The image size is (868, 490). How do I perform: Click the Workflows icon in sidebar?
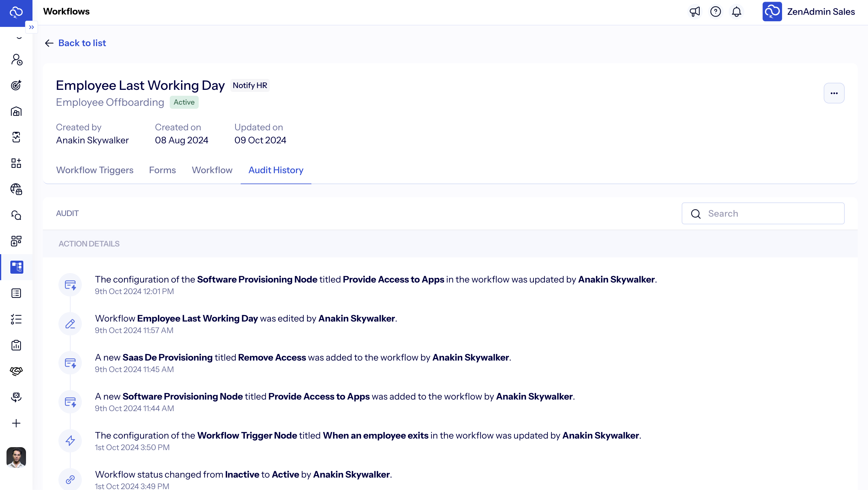(x=16, y=267)
